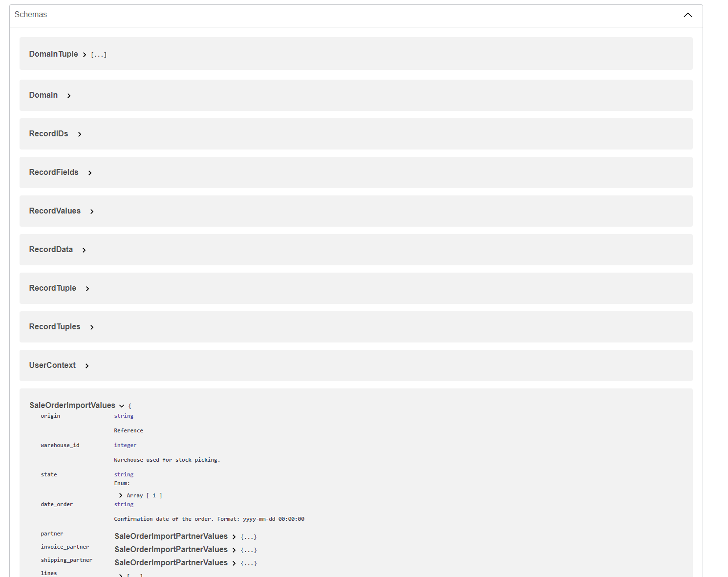
Task: Expand the RecordTuple chevron arrow
Action: 87,289
